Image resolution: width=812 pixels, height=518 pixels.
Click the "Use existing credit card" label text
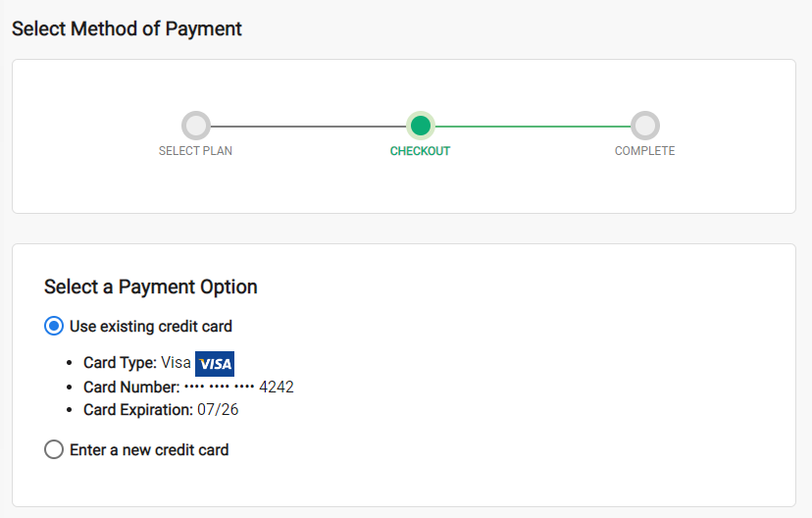pyautogui.click(x=151, y=326)
